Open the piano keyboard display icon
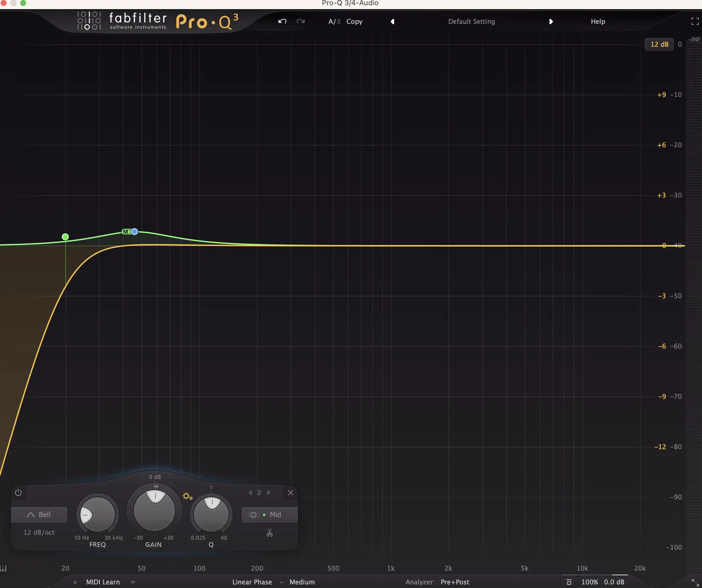The width and height of the screenshot is (702, 588). pyautogui.click(x=4, y=568)
